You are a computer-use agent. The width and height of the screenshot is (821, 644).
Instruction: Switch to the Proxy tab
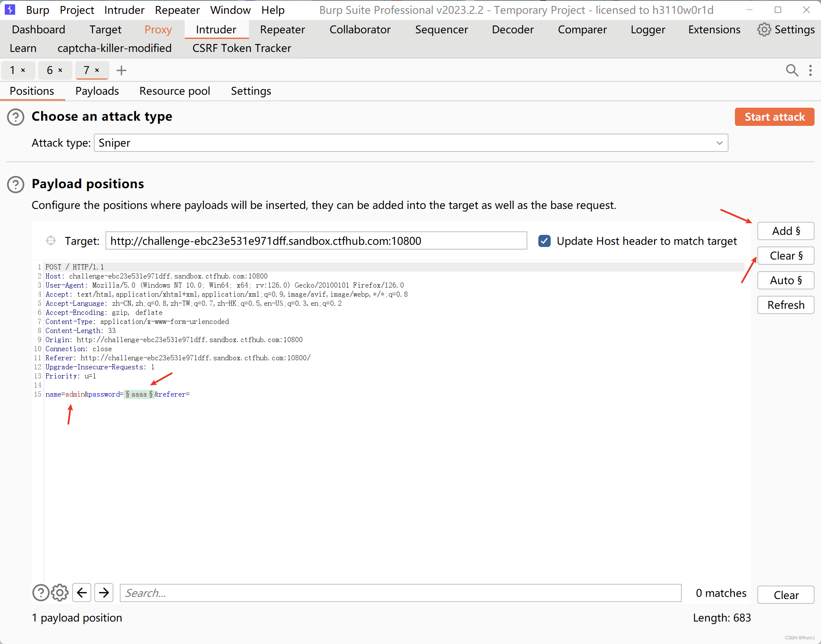coord(158,29)
